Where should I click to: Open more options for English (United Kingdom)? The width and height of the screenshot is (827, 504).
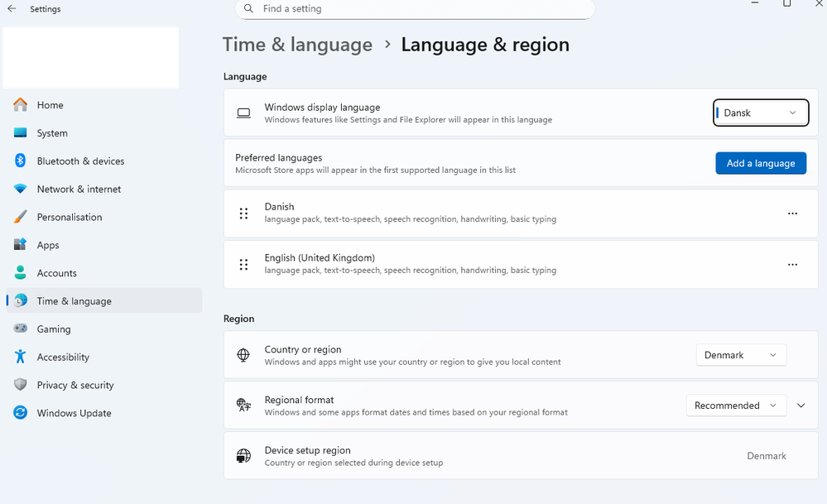pos(792,265)
